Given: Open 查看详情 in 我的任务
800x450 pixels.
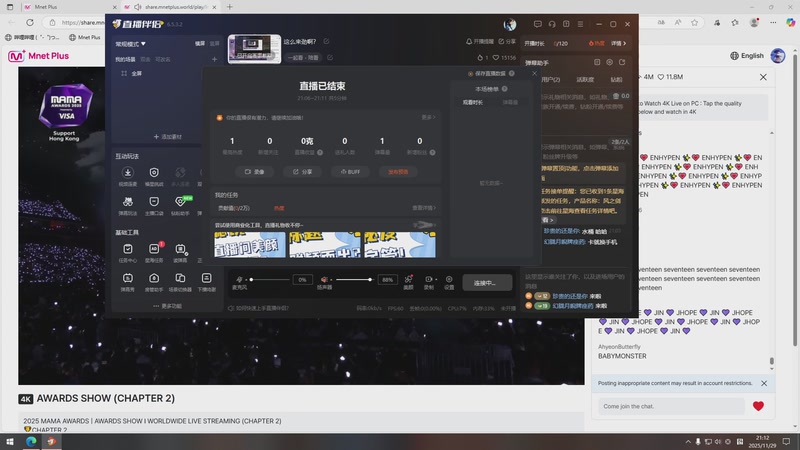Looking at the screenshot, I should click(x=424, y=208).
